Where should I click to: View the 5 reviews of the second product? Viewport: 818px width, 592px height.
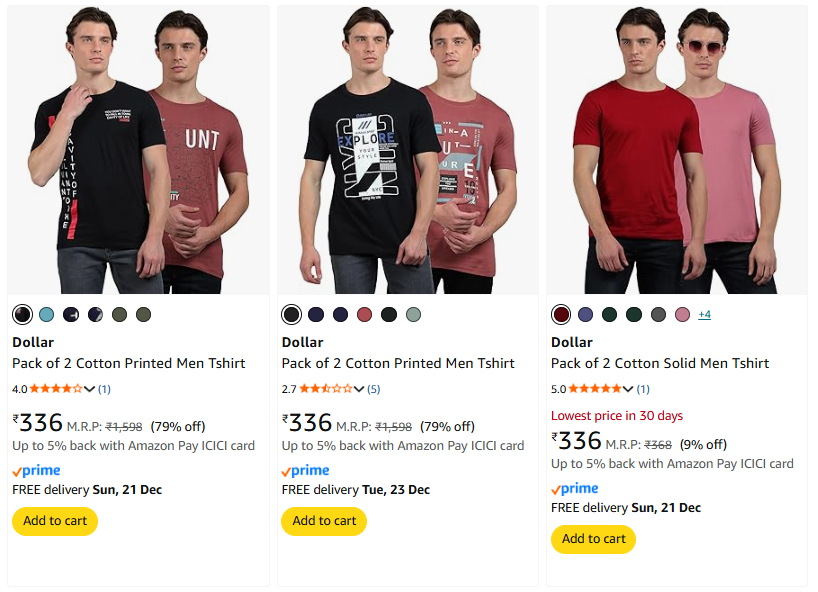pyautogui.click(x=374, y=389)
